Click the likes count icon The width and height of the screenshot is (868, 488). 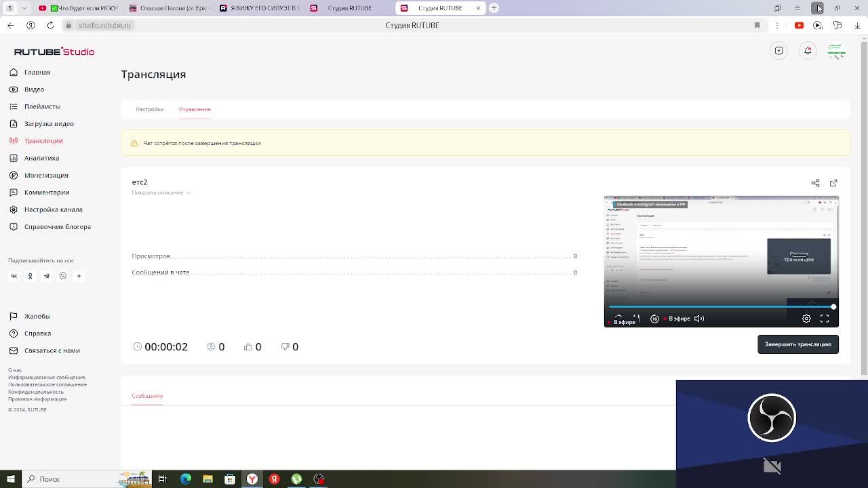[x=248, y=346]
